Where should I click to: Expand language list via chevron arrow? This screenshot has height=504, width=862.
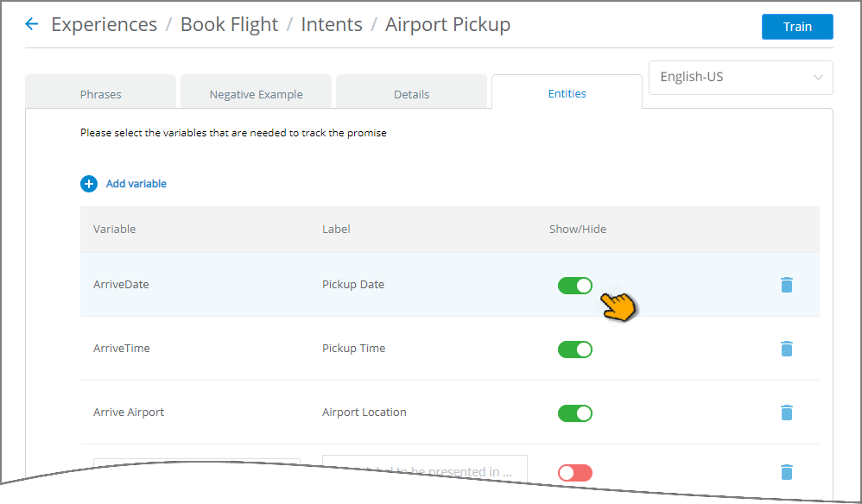(818, 78)
